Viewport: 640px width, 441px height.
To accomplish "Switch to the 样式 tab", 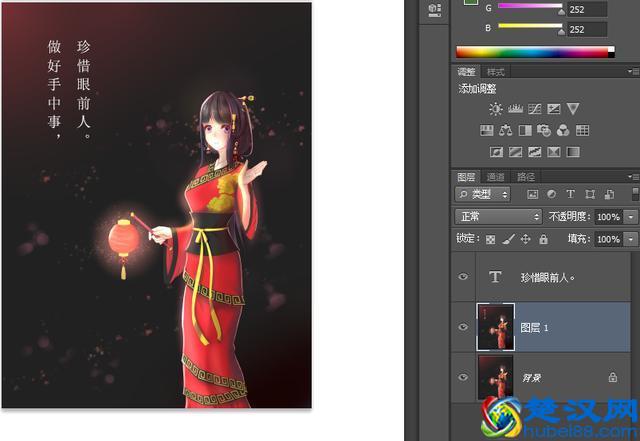I will pos(496,72).
